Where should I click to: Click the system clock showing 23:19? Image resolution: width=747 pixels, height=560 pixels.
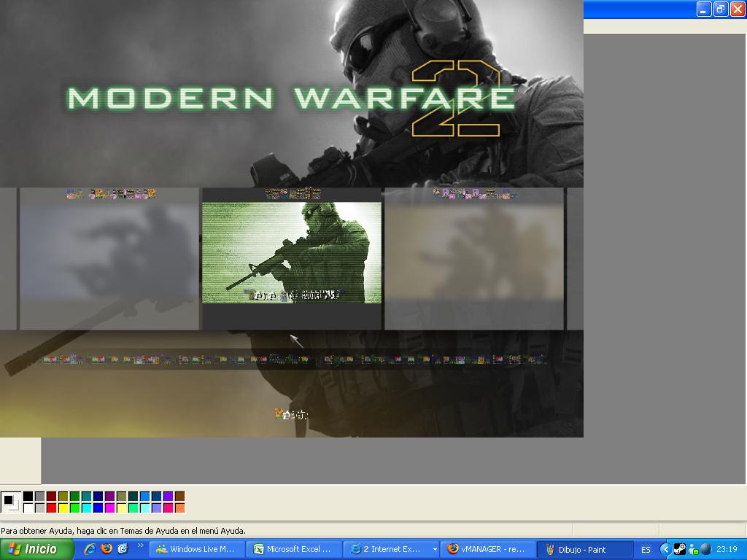[727, 549]
